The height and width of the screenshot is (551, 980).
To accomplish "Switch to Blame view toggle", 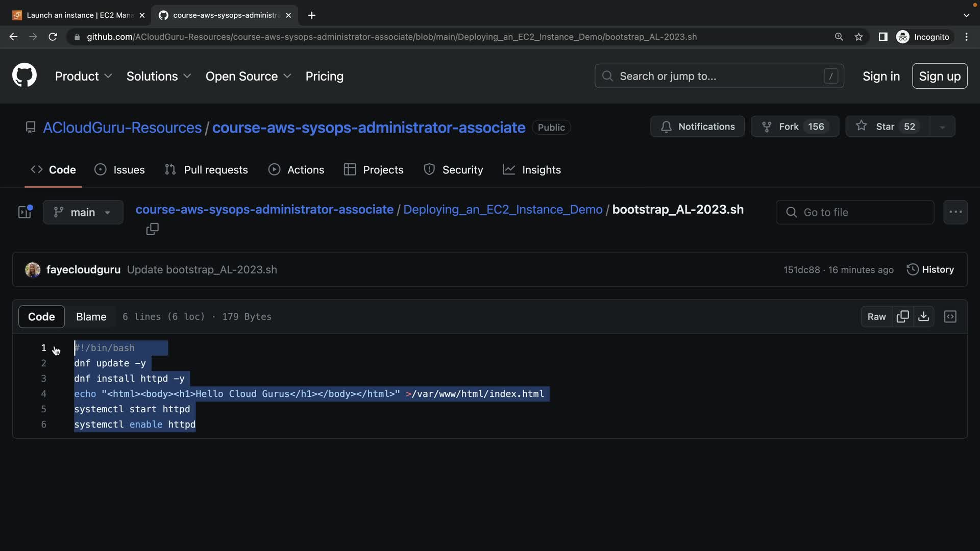I will coord(91,316).
